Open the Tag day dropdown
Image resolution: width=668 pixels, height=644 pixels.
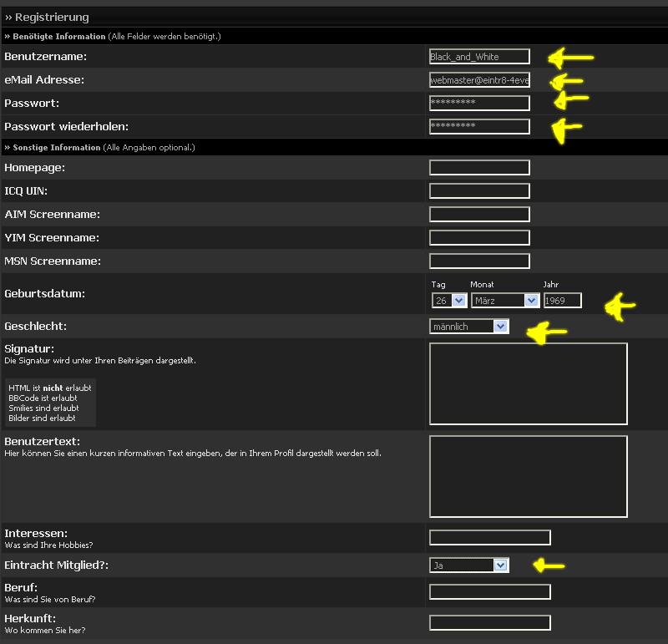(x=448, y=301)
